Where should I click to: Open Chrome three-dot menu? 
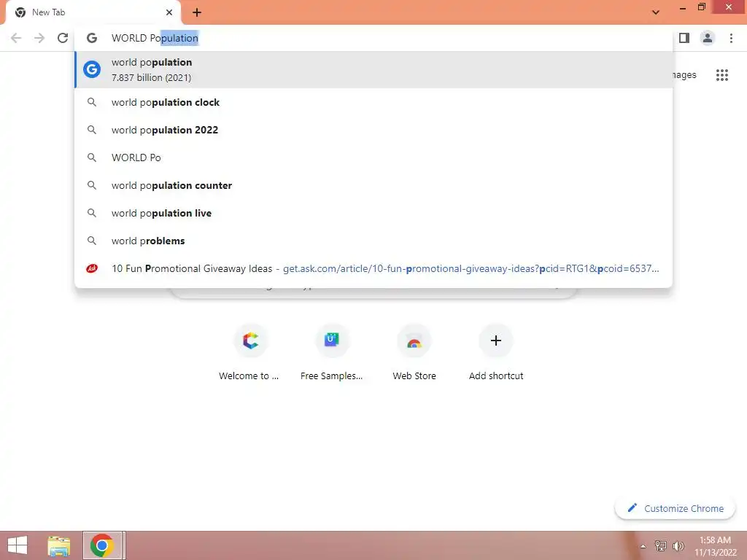[x=731, y=38]
